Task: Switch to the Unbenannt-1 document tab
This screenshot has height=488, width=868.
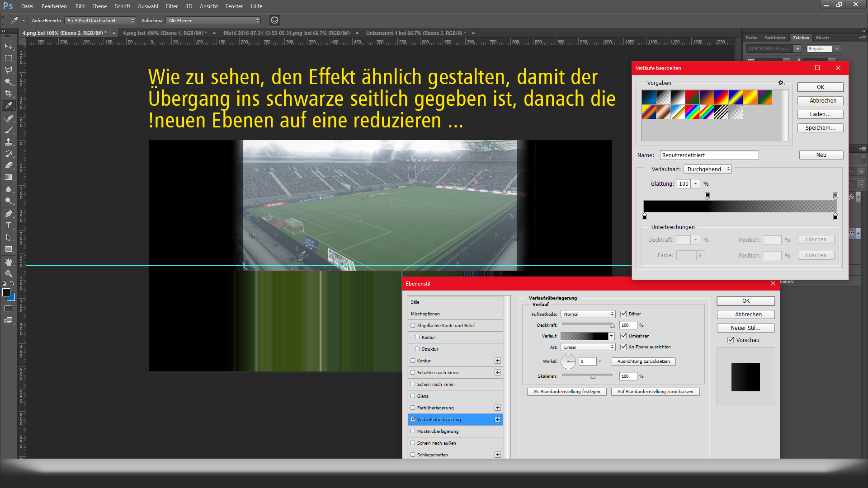Action: [x=416, y=33]
